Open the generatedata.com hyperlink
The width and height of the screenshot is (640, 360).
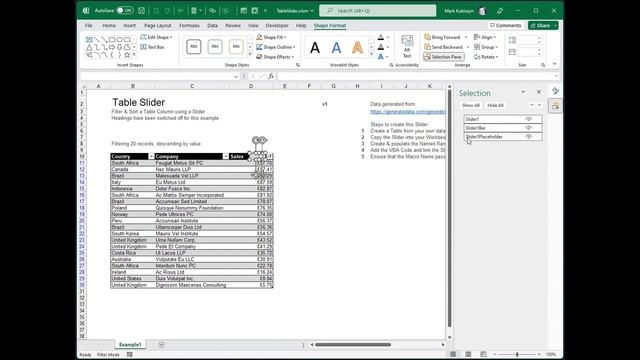coord(408,111)
